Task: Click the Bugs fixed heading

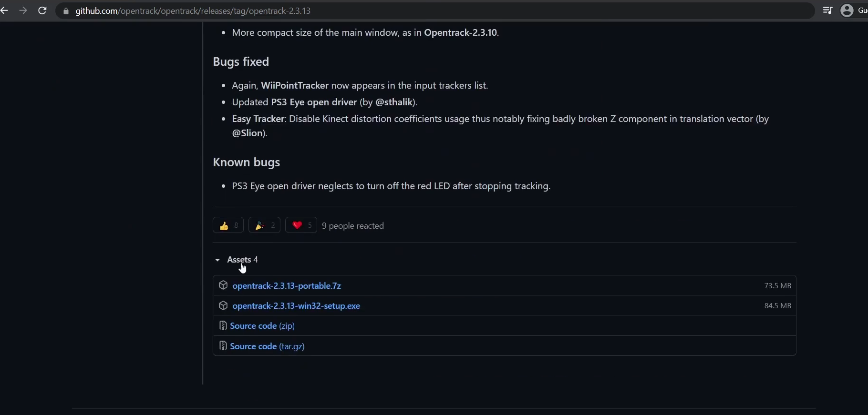Action: coord(241,62)
